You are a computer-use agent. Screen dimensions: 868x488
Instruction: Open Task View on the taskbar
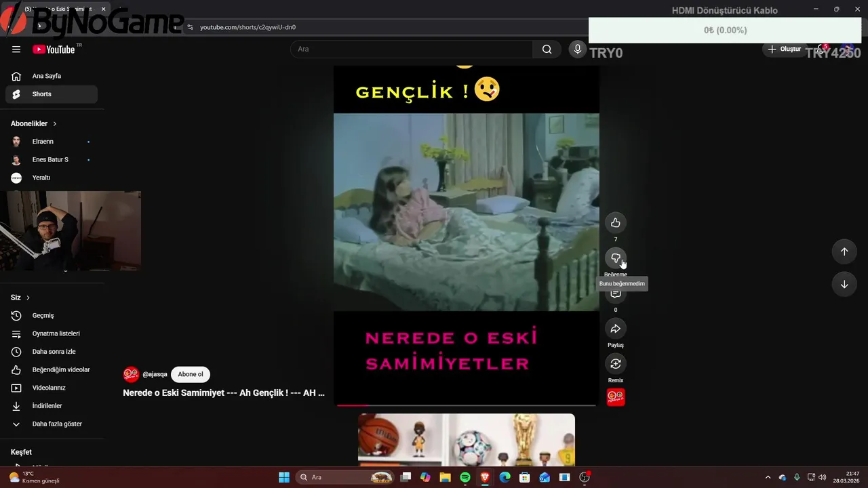pyautogui.click(x=406, y=477)
